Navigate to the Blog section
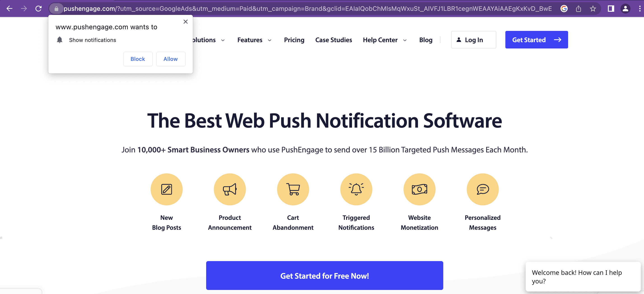The height and width of the screenshot is (294, 644). (x=426, y=39)
